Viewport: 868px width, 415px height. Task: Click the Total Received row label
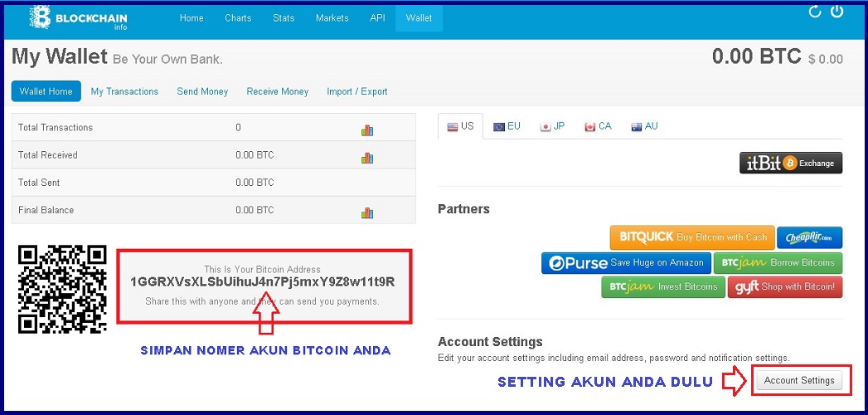click(x=47, y=155)
